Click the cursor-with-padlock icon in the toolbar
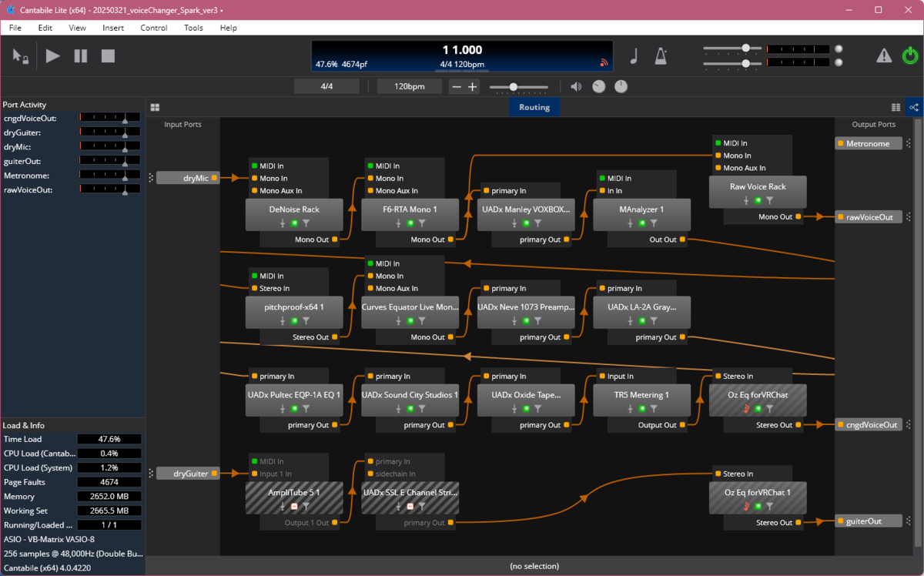Image resolution: width=924 pixels, height=576 pixels. pos(20,56)
